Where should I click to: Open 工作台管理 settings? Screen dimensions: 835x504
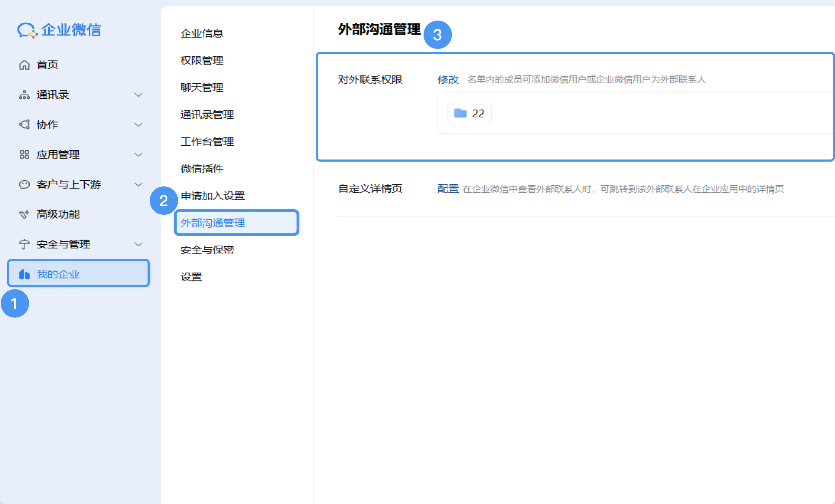pos(207,142)
